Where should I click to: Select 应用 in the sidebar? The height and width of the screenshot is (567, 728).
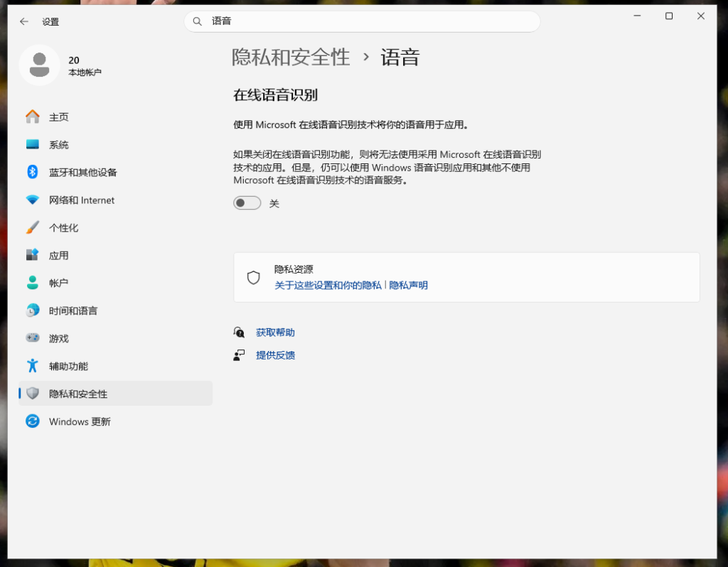pos(116,255)
